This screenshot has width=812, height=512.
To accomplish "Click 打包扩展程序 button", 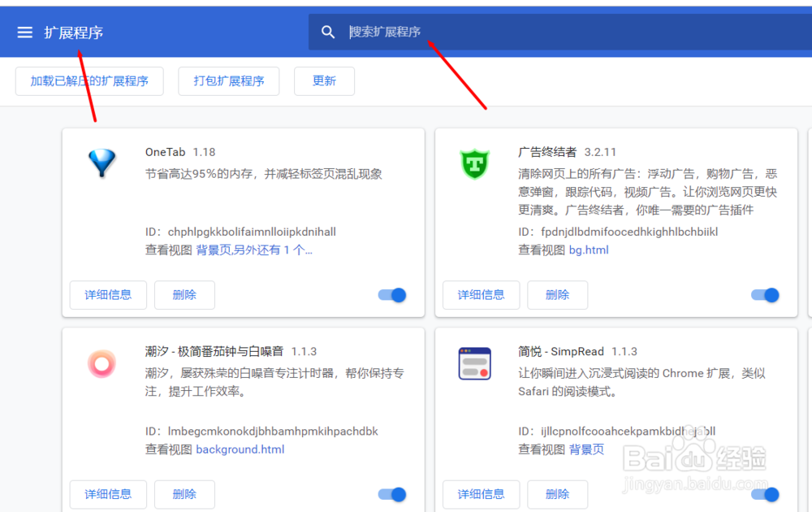I will pyautogui.click(x=229, y=81).
